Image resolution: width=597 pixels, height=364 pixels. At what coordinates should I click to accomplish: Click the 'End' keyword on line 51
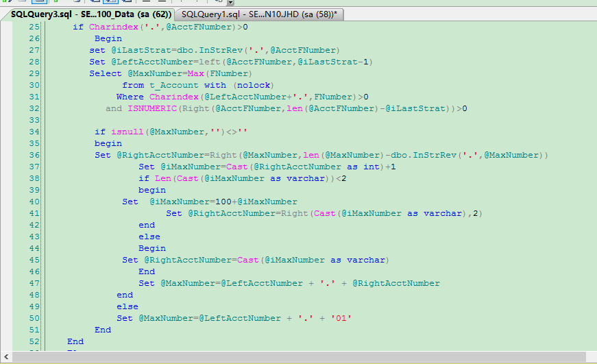tap(103, 330)
